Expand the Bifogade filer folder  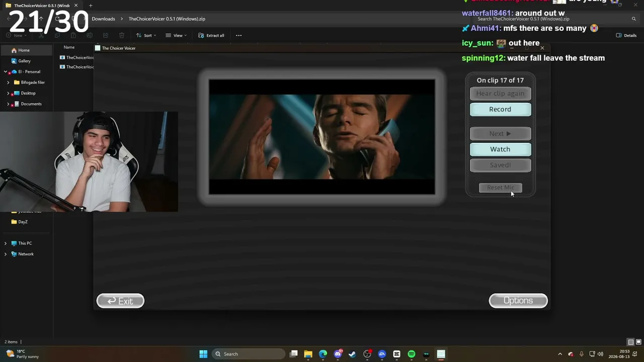point(8,82)
